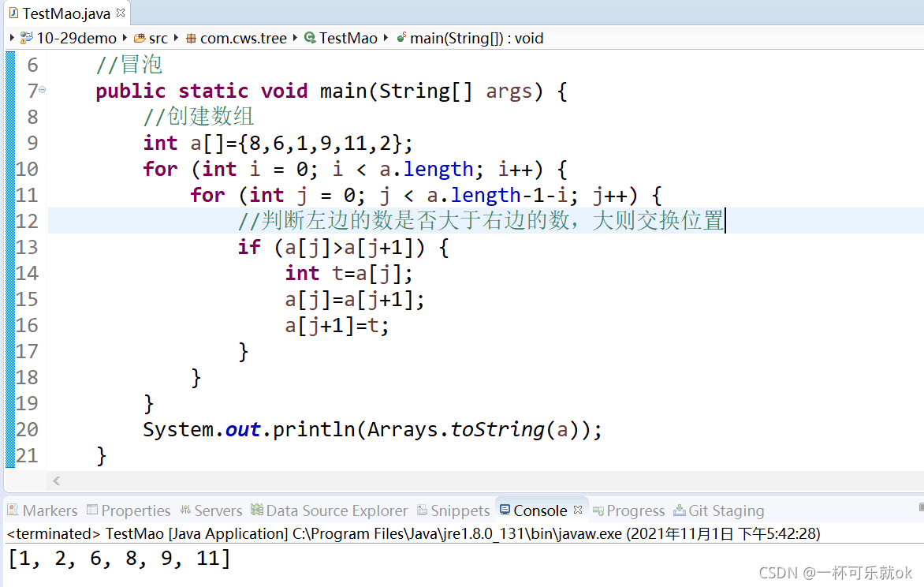
Task: Expand the breadcrumb arrow before TestMao
Action: click(x=295, y=38)
